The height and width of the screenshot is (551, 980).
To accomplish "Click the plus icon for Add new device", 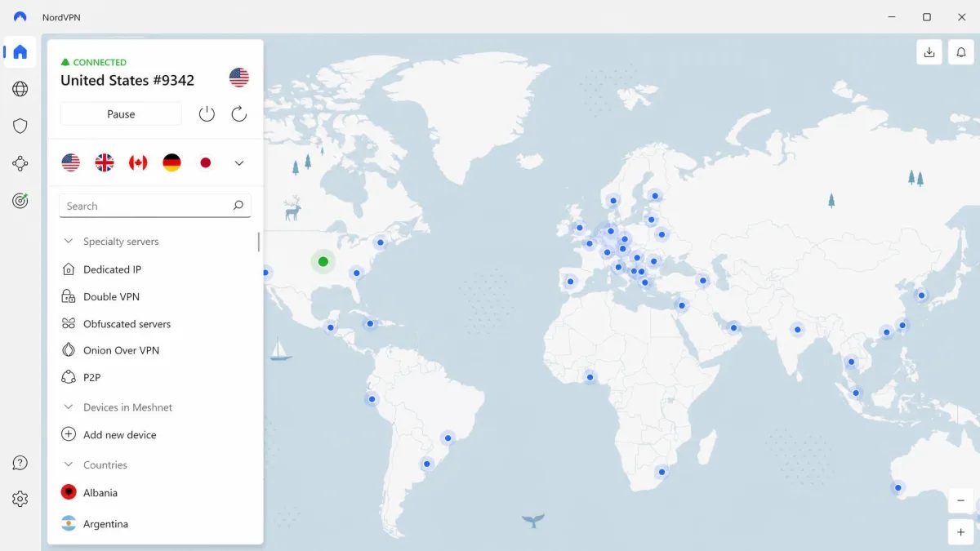I will (x=69, y=434).
